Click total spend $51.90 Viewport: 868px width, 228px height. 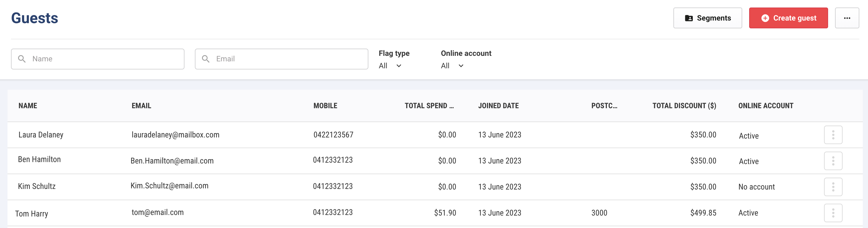[445, 213]
